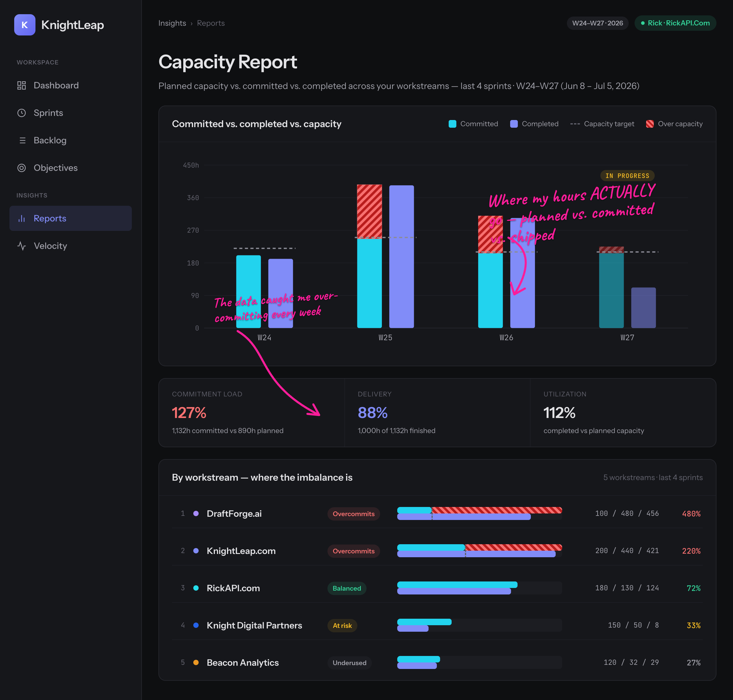The width and height of the screenshot is (733, 700).
Task: Click the W25 axis label
Action: tap(385, 338)
